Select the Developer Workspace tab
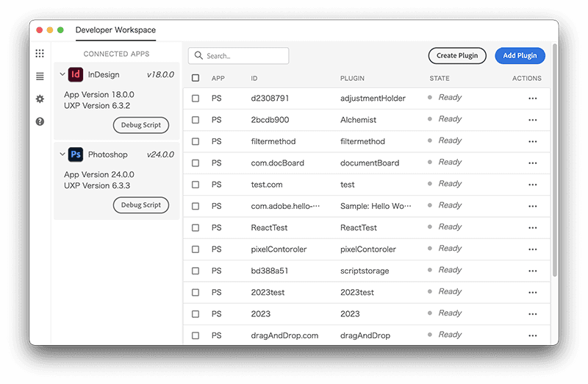This screenshot has width=588, height=384. [x=115, y=30]
